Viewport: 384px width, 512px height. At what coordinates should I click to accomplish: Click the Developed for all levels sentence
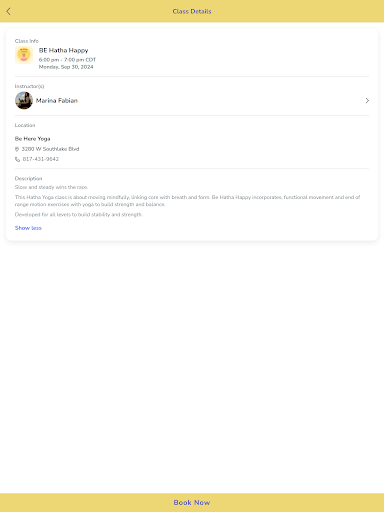tap(79, 215)
